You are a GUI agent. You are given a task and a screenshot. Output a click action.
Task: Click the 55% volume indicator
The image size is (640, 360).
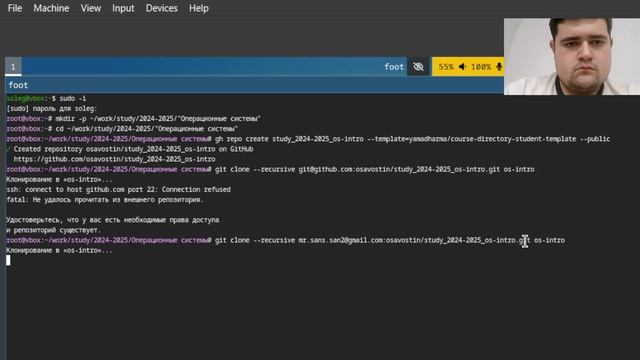click(446, 67)
